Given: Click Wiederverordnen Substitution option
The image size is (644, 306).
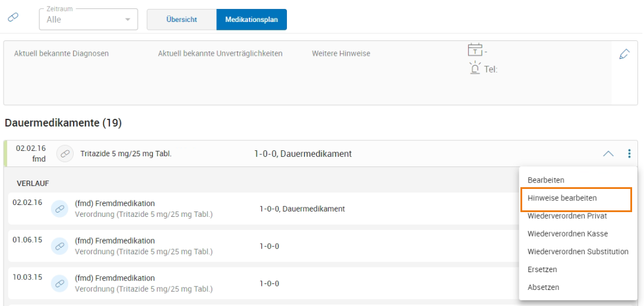Looking at the screenshot, I should (577, 251).
